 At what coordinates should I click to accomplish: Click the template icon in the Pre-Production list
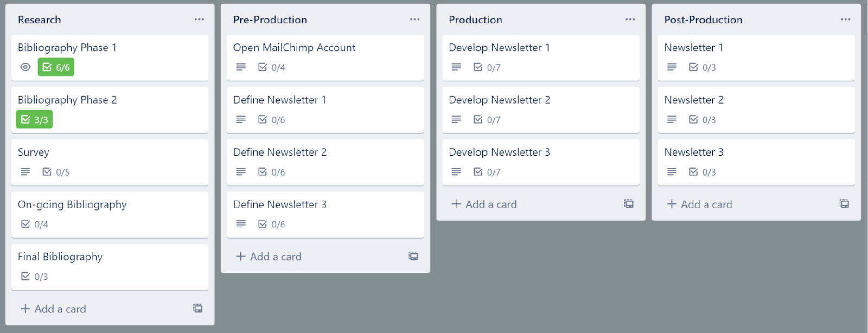pos(413,256)
